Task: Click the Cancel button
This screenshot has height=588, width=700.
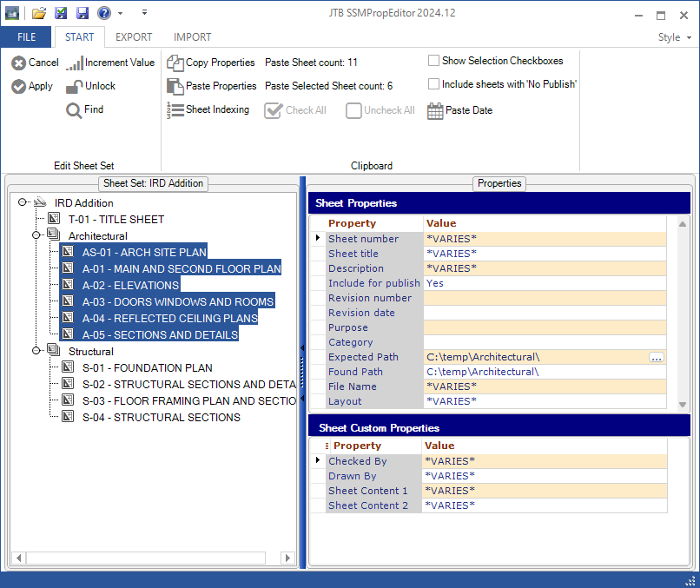Action: [35, 63]
